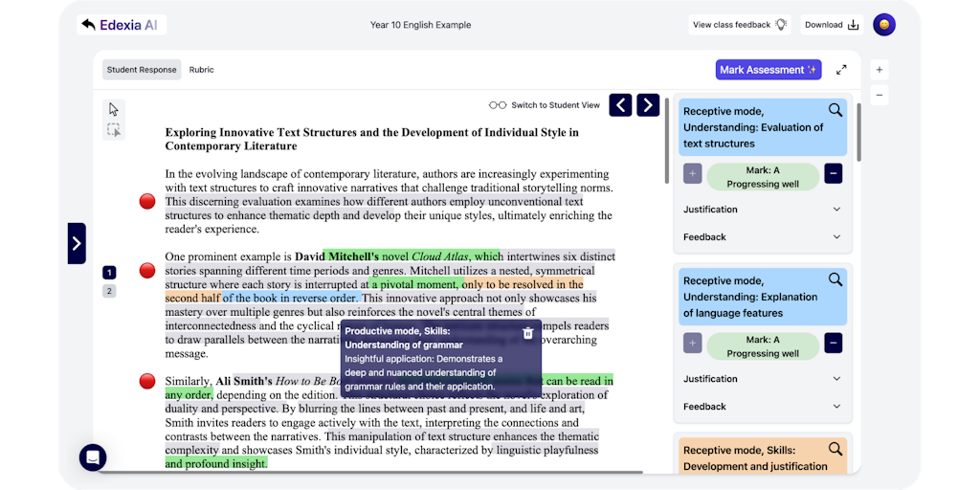This screenshot has height=490, width=980.
Task: Open the user profile avatar
Action: pyautogui.click(x=884, y=25)
